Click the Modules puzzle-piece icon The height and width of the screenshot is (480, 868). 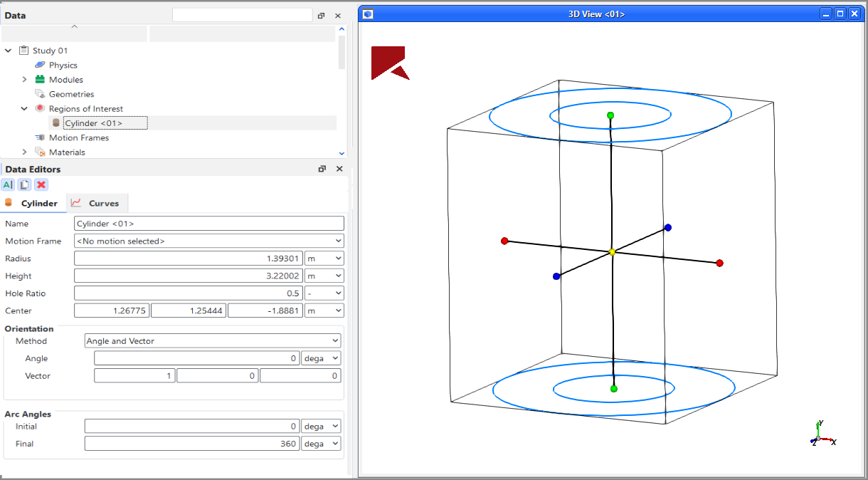click(x=41, y=79)
